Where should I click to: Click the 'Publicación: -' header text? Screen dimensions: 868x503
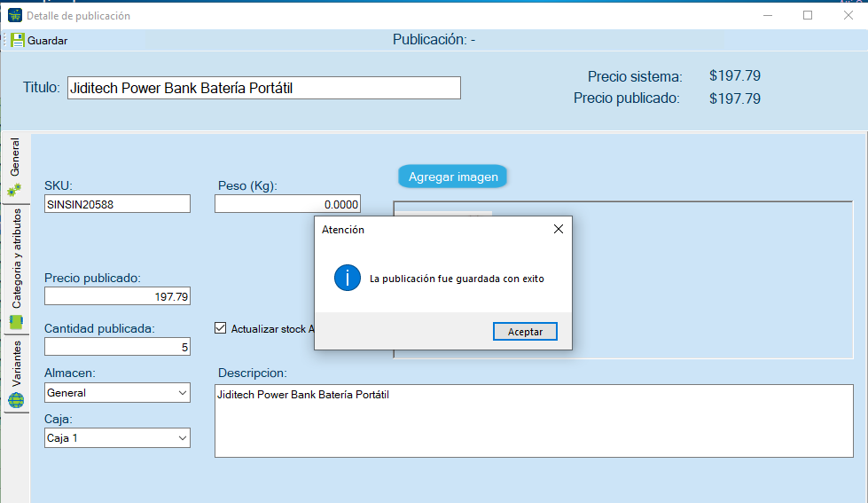[x=434, y=40]
